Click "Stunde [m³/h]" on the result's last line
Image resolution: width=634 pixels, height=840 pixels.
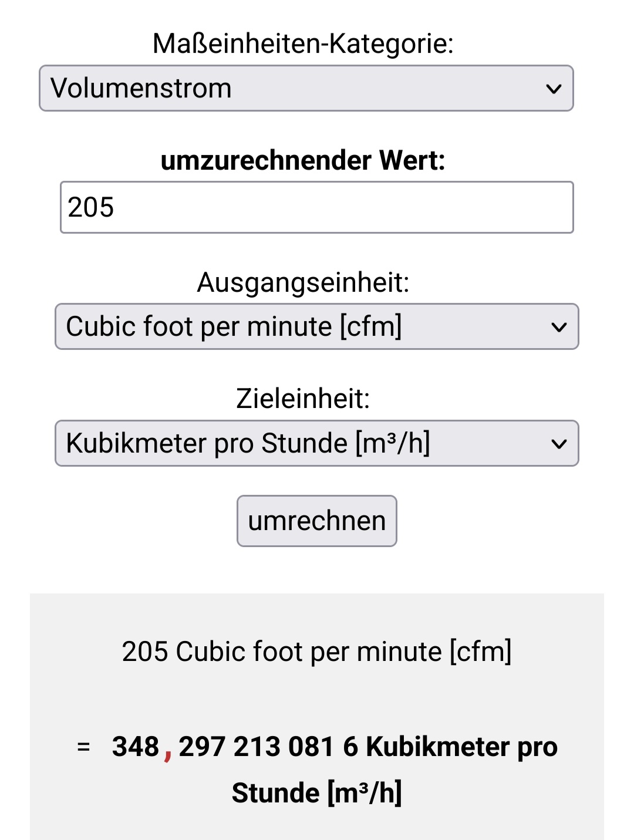317,792
